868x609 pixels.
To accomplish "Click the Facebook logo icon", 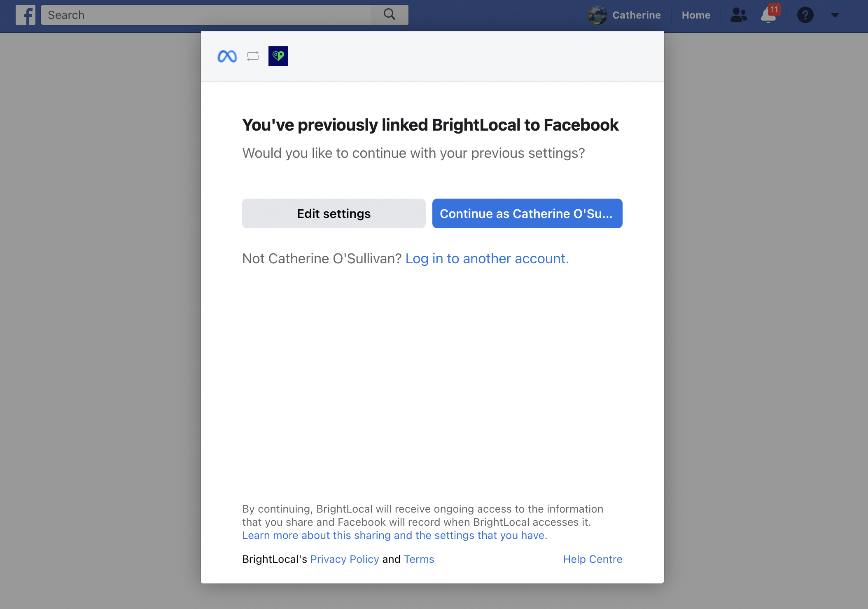I will click(26, 15).
